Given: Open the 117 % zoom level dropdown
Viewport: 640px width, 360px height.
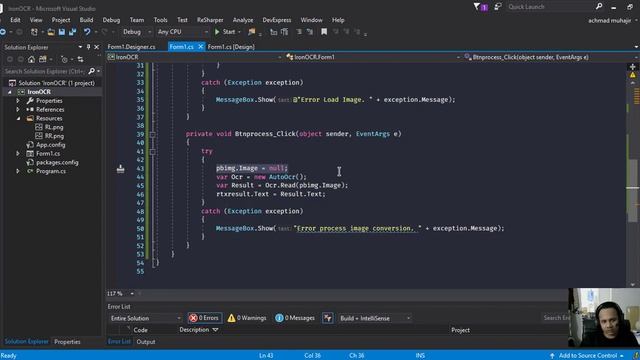Looking at the screenshot, I should (132, 293).
